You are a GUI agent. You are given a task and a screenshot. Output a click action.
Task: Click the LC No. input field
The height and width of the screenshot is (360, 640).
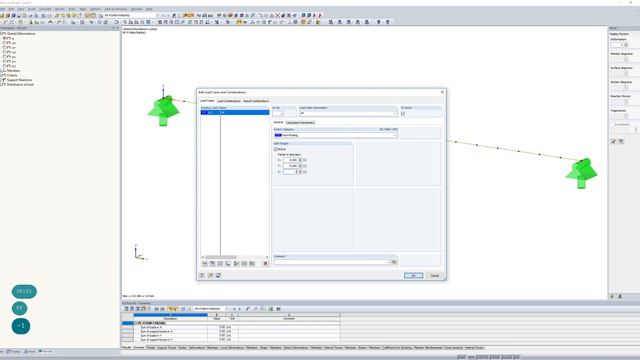(278, 113)
